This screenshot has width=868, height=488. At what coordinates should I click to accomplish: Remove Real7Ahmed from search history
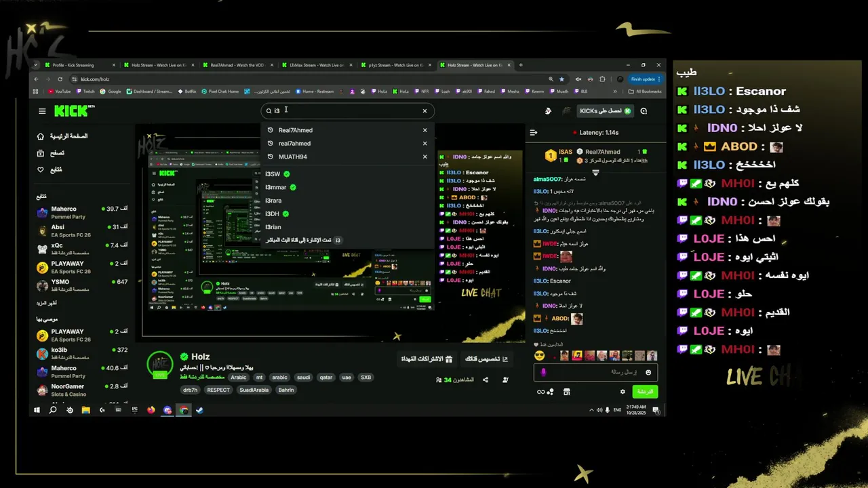[425, 130]
